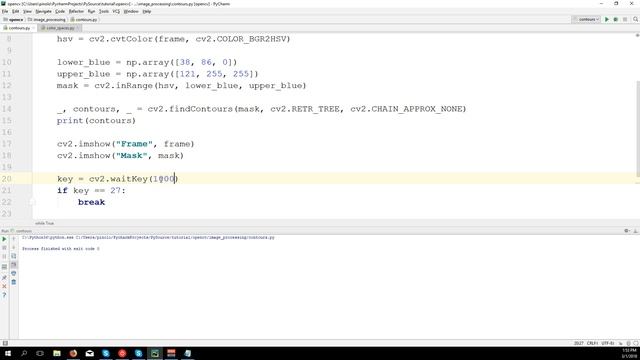This screenshot has height=360, width=640.
Task: Click the Print icon in Run console
Action: tap(13, 273)
